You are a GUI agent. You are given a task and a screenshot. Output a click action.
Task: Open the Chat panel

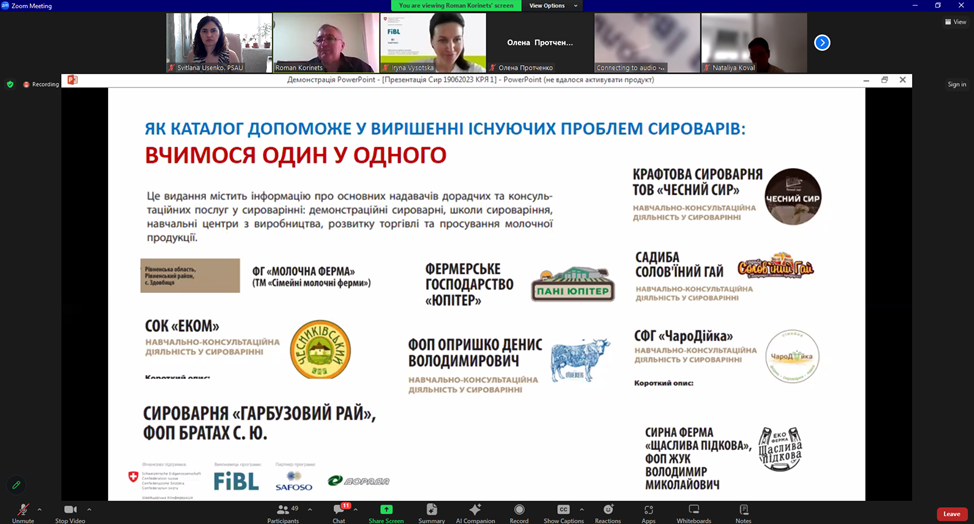point(339,513)
